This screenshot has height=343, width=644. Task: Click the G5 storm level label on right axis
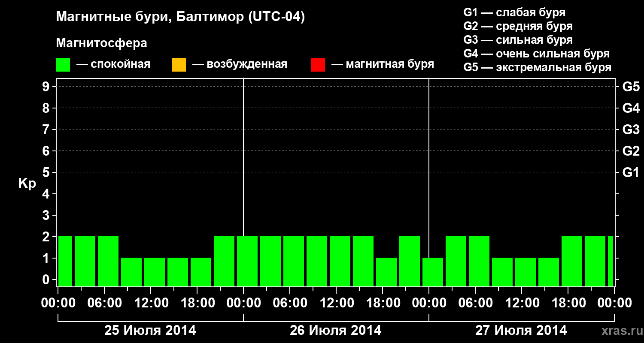pyautogui.click(x=631, y=87)
